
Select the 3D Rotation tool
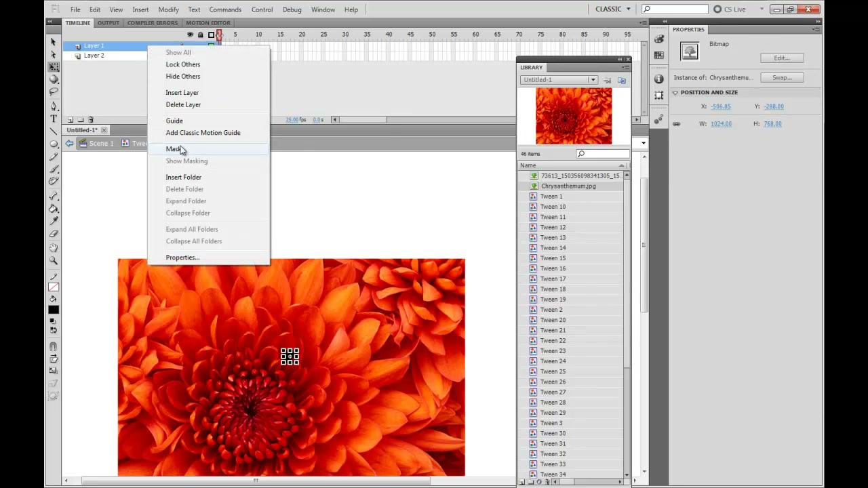click(x=54, y=79)
